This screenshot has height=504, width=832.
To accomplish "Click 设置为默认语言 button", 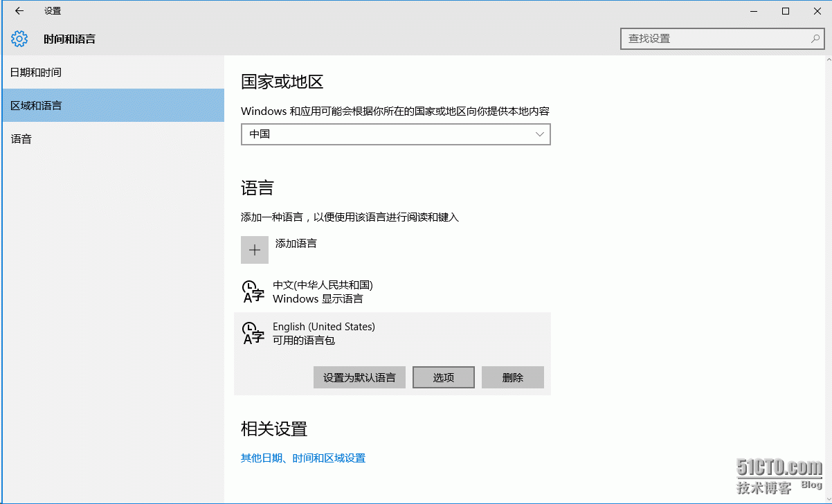I will (359, 377).
